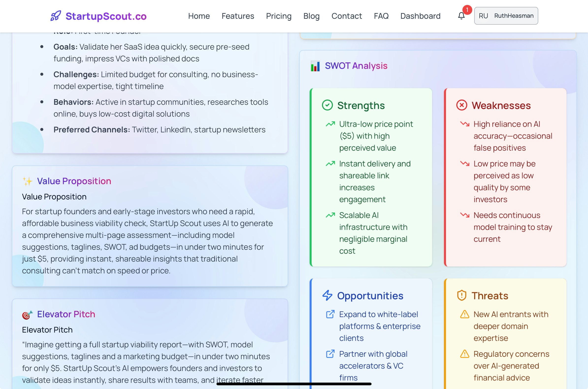Viewport: 588px width, 389px height.
Task: Click the SWOT Analysis heading
Action: [x=356, y=66]
